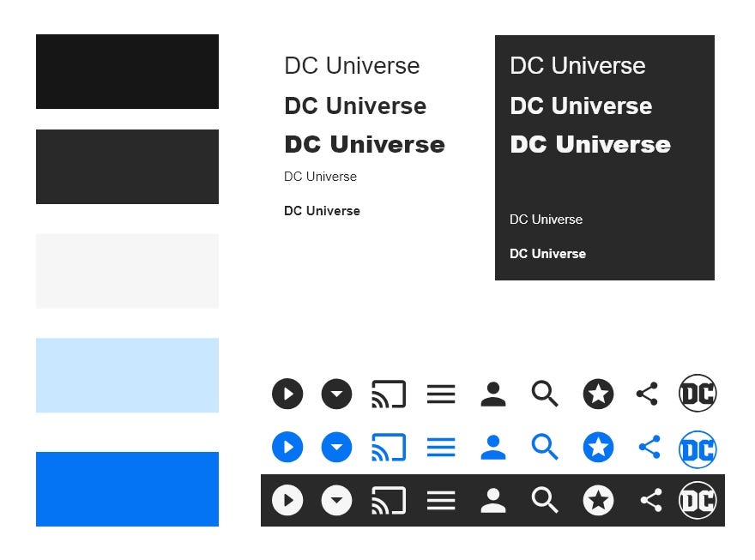The height and width of the screenshot is (560, 755).
Task: Click the blue search magnifier icon
Action: [x=545, y=447]
